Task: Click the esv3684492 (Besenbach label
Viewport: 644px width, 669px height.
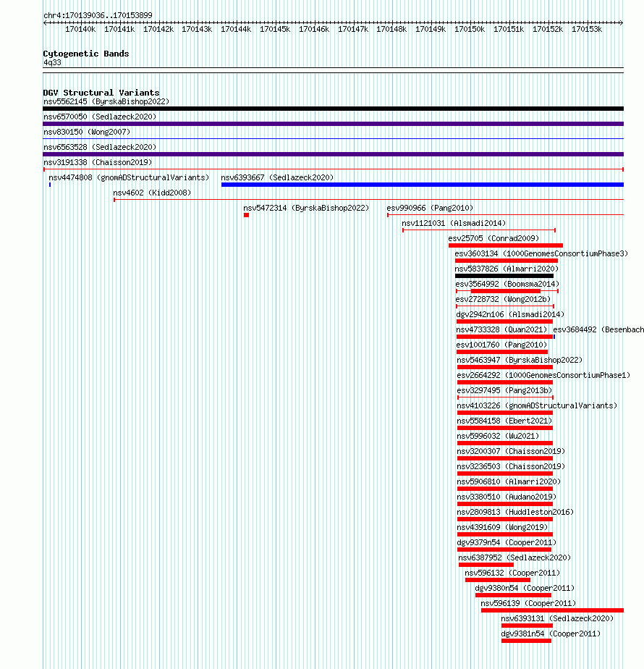Action: click(x=598, y=330)
